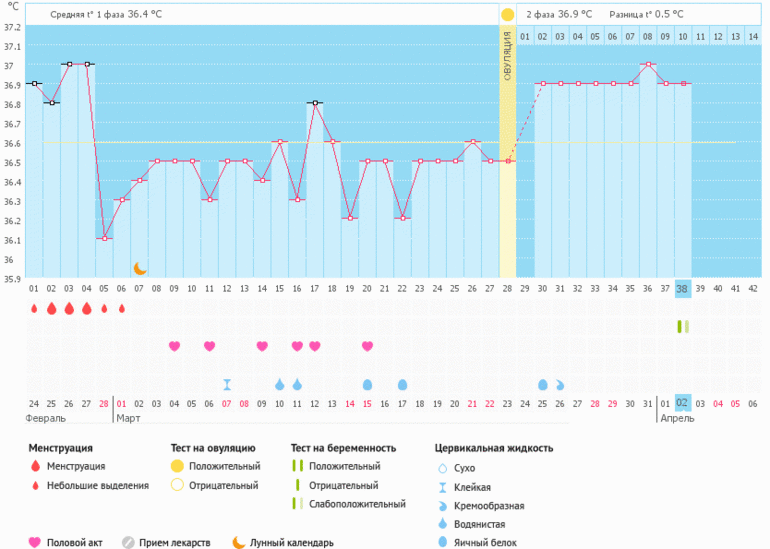Image resolution: width=770 pixels, height=549 pixels.
Task: Click the pregnancy test marker on day 38
Action: click(x=683, y=326)
